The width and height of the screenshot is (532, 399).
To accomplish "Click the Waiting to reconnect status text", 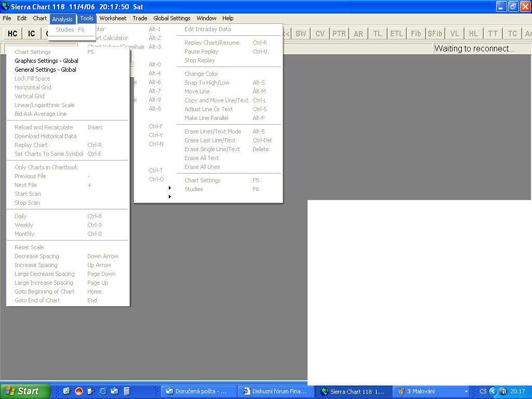I will click(x=474, y=48).
